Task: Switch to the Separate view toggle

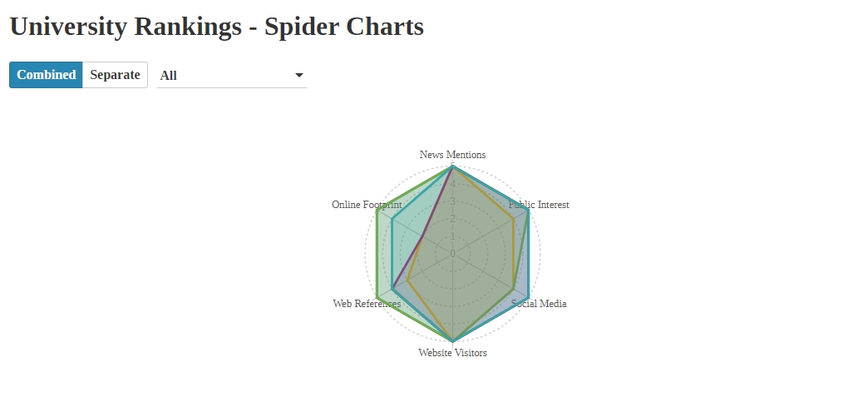Action: [115, 75]
